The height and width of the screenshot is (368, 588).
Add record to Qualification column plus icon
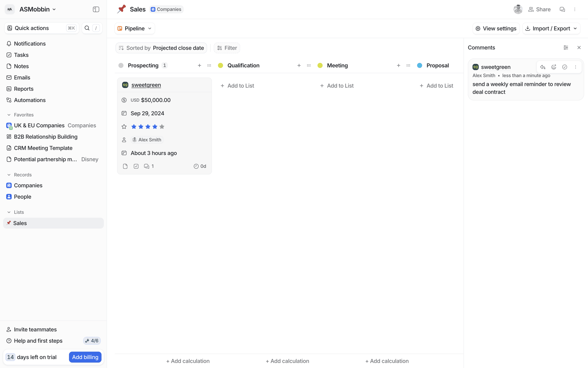[x=299, y=66]
